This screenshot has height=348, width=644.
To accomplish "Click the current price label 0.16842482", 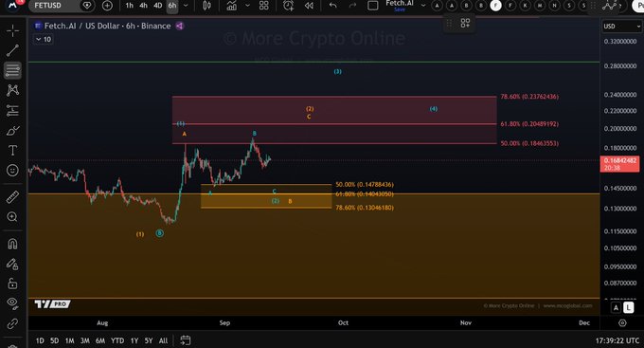I will 619,164.
